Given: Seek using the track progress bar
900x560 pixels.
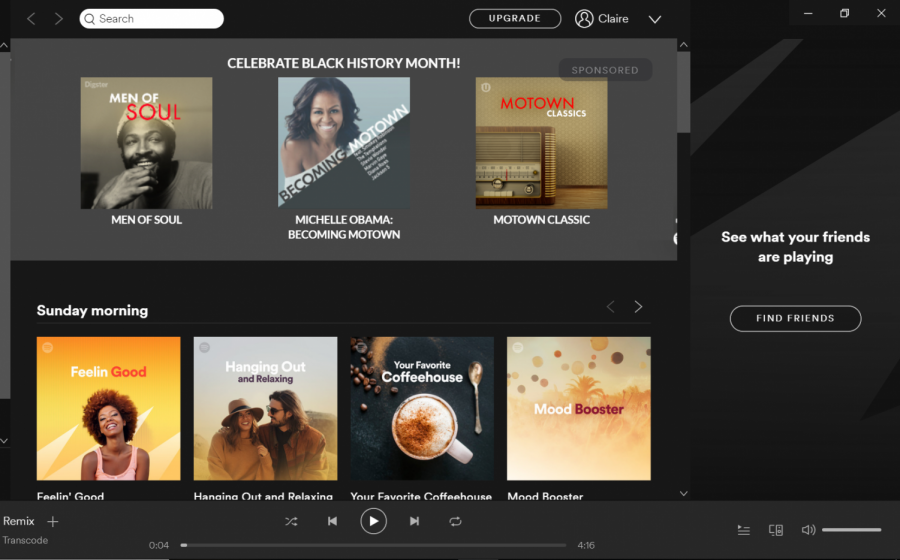Looking at the screenshot, I should point(373,545).
